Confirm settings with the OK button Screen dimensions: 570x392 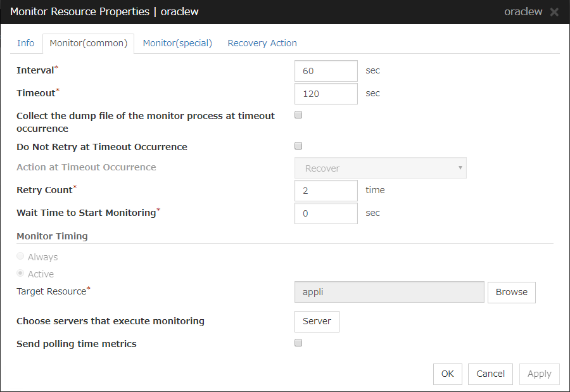pyautogui.click(x=447, y=374)
